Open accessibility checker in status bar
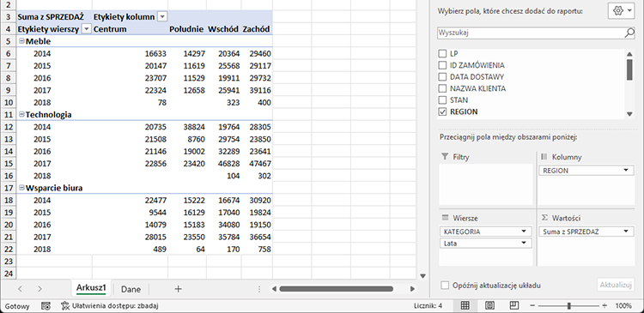 110,305
